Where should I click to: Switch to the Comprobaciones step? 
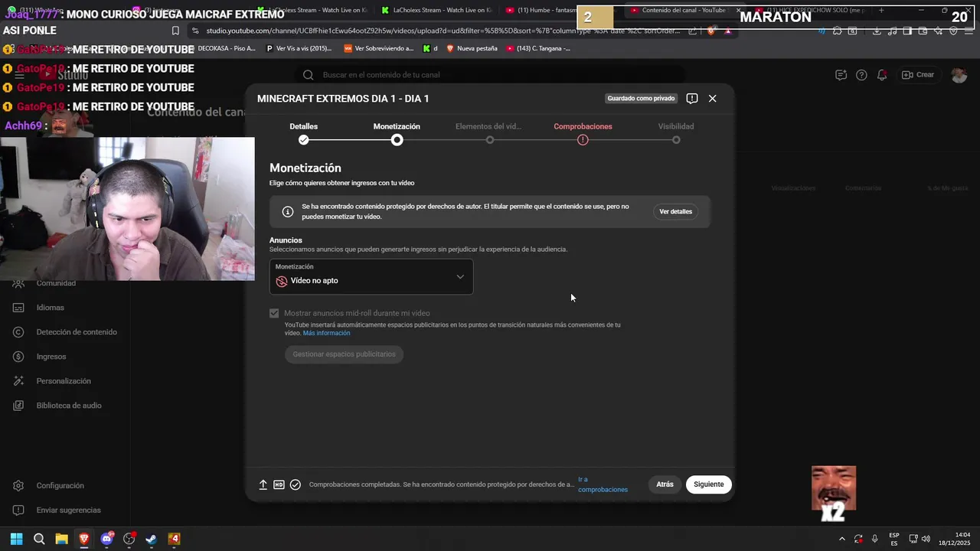pyautogui.click(x=583, y=132)
